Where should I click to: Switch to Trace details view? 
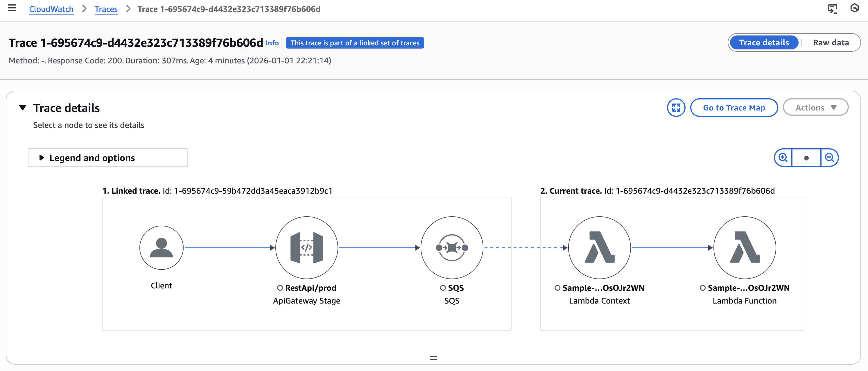point(764,42)
